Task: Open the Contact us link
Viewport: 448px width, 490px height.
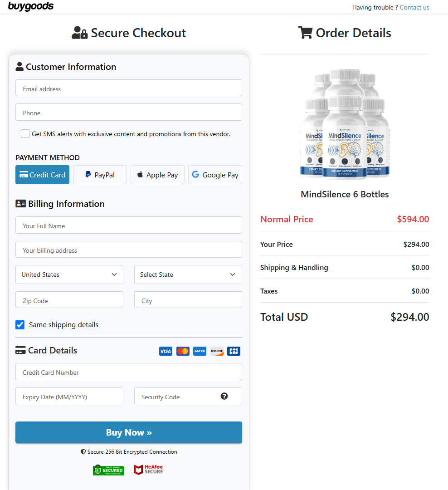Action: click(414, 8)
